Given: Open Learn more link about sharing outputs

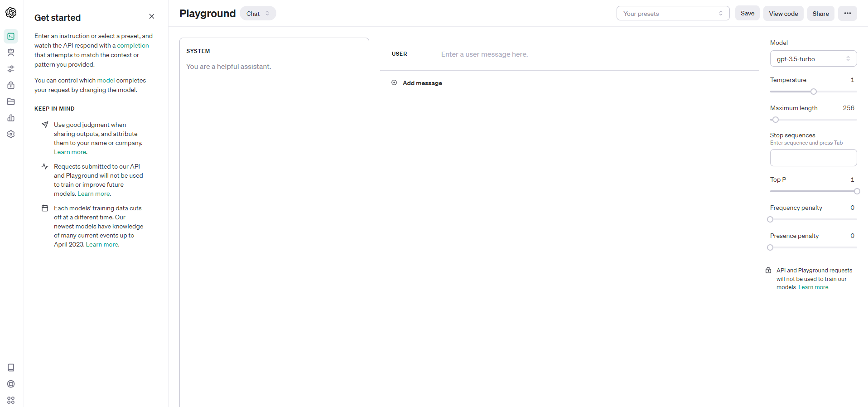Looking at the screenshot, I should 70,152.
